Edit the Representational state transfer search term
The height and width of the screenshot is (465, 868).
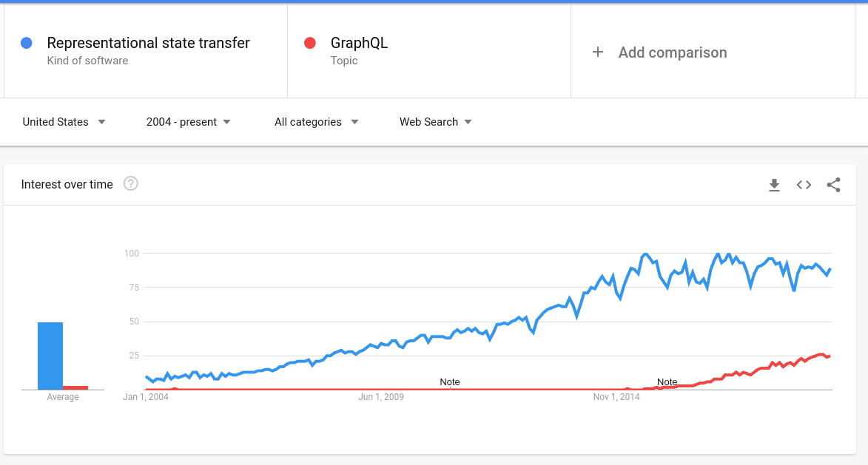148,43
